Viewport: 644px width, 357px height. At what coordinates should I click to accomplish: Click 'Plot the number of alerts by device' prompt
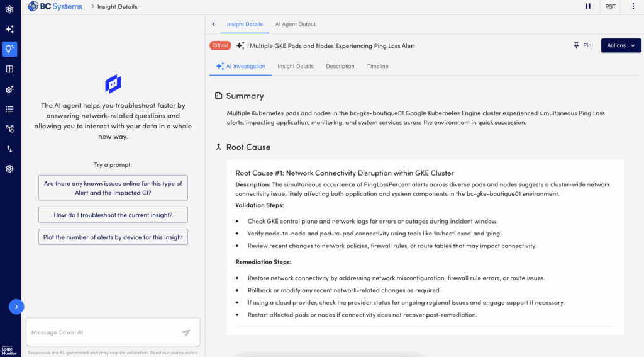point(113,237)
